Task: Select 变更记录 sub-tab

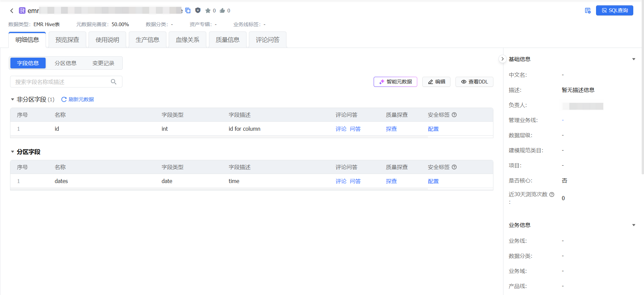Action: (x=103, y=63)
